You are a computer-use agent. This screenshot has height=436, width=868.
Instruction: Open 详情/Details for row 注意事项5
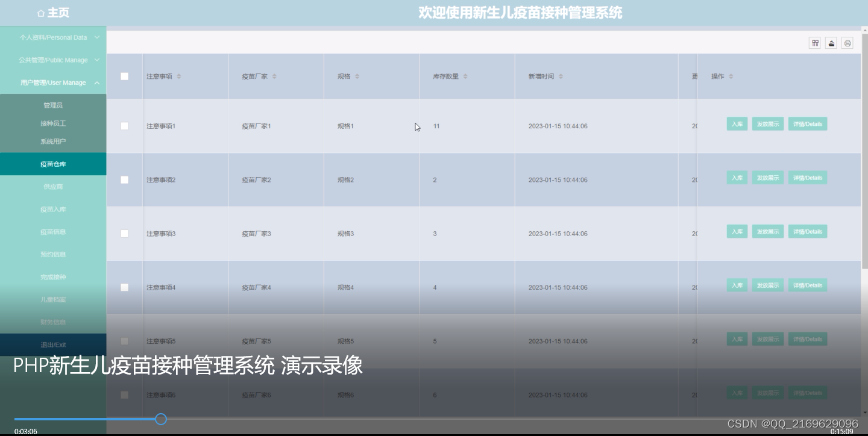[808, 339]
